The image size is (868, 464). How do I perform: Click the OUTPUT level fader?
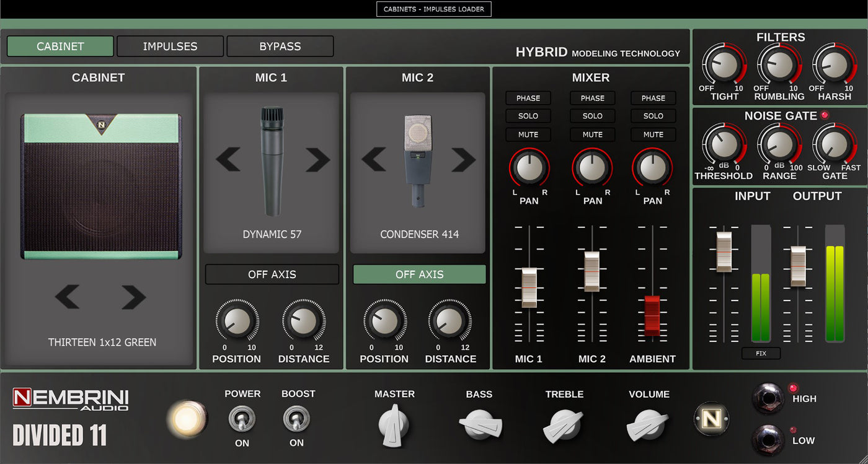pos(798,266)
